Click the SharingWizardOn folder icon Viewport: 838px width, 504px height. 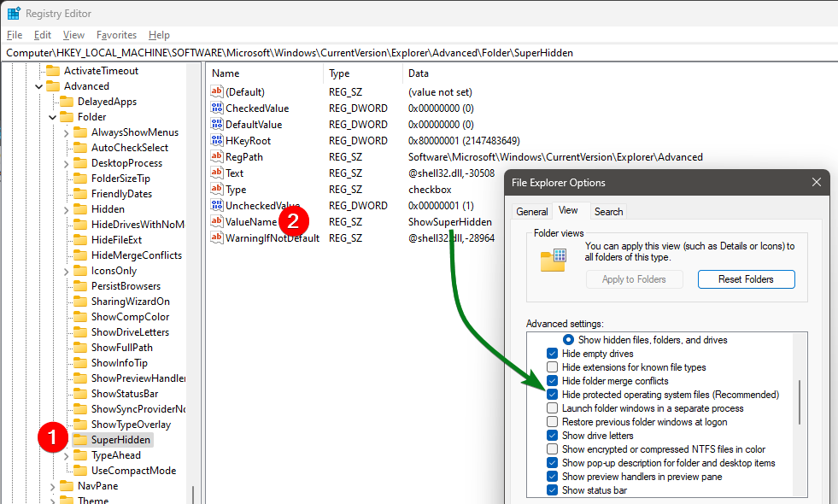tap(80, 301)
